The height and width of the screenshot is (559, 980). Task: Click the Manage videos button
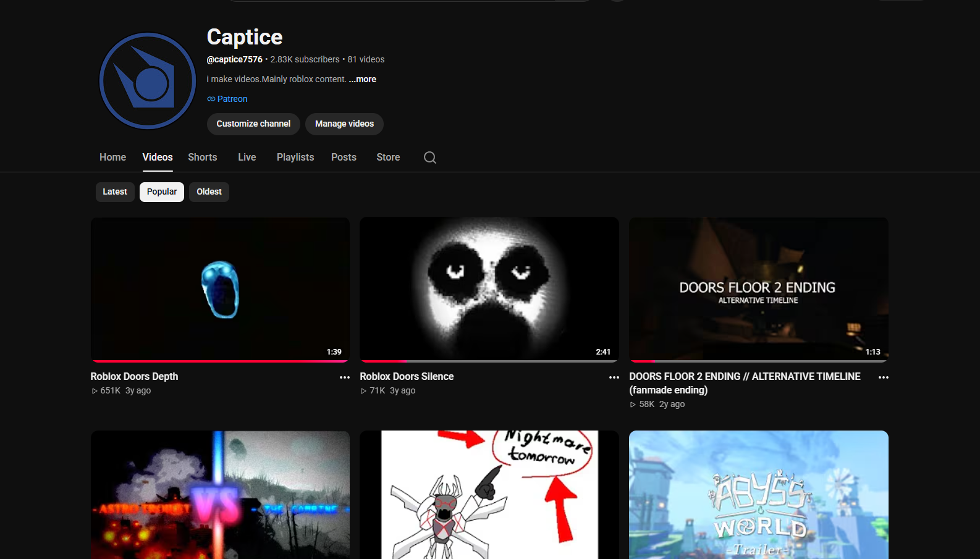point(344,124)
